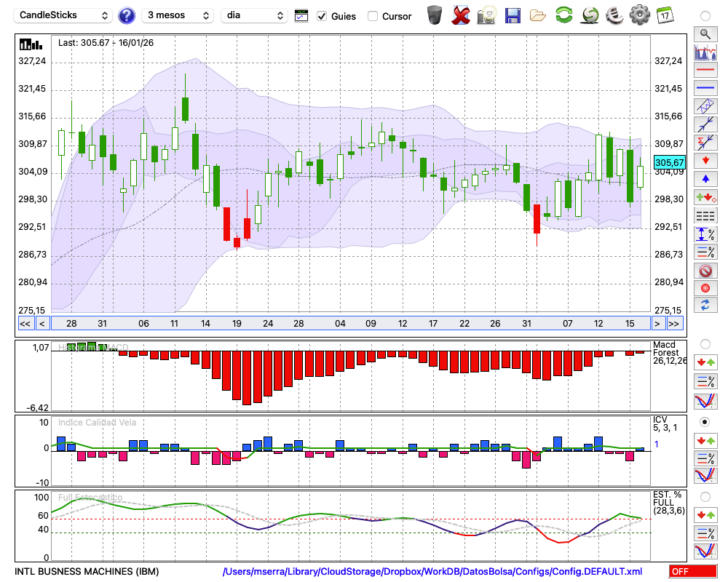Select the radio button above the magnifier tool
Screen dimensions: 728x582
point(705,16)
